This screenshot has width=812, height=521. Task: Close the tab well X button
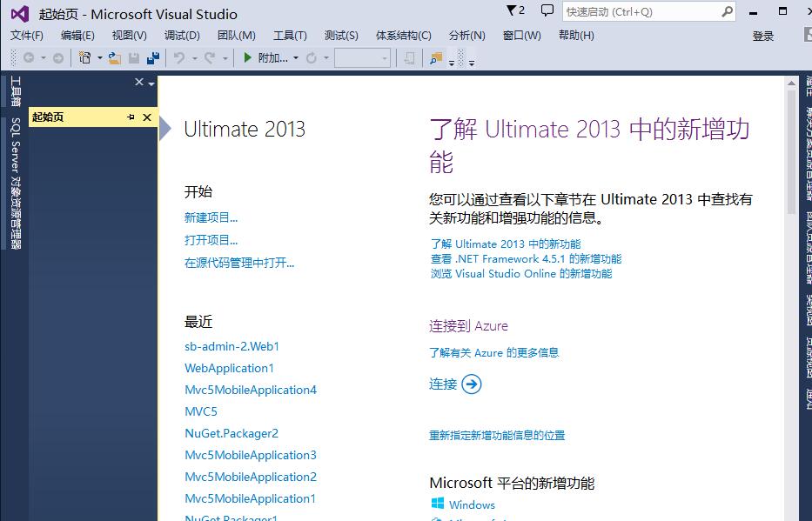pyautogui.click(x=138, y=82)
